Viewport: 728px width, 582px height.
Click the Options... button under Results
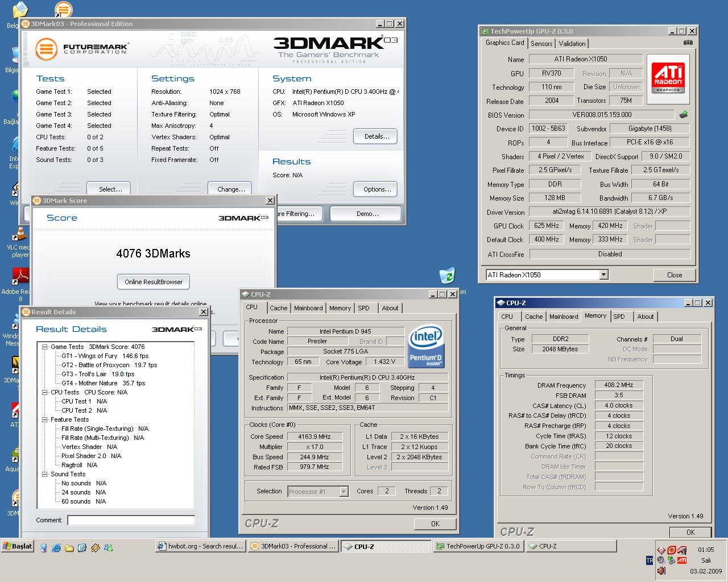click(375, 189)
